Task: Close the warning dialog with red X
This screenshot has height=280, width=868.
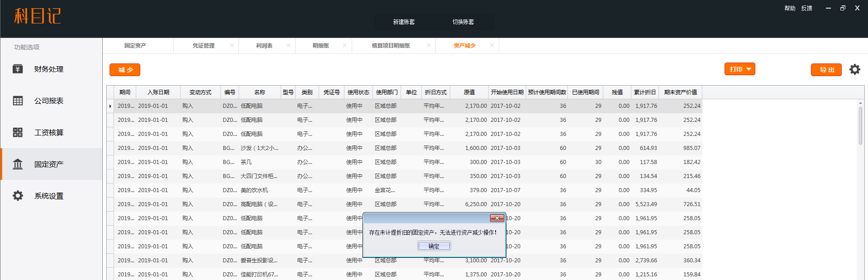Action: pyautogui.click(x=496, y=218)
